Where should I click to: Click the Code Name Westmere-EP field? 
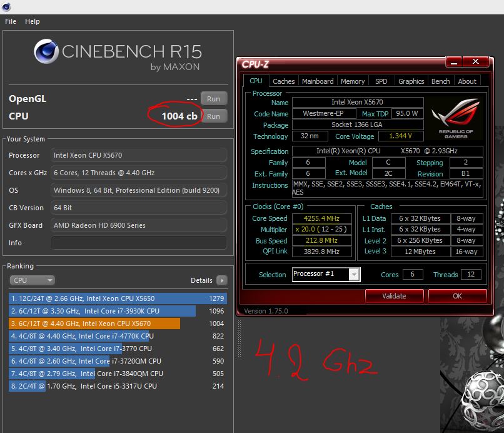click(324, 113)
